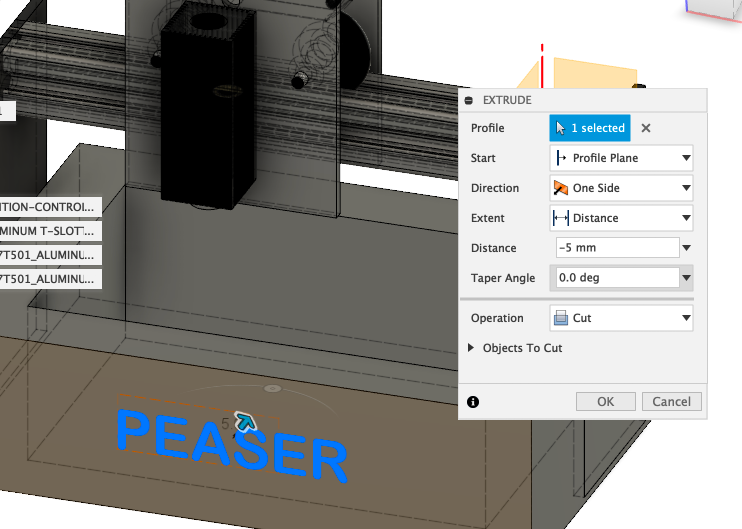Click the Cut operation icon

[x=561, y=318]
